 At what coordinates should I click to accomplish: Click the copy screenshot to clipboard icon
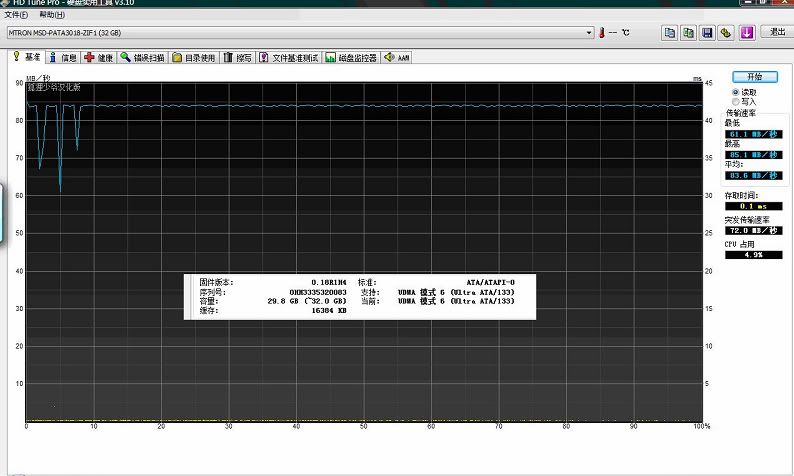688,32
